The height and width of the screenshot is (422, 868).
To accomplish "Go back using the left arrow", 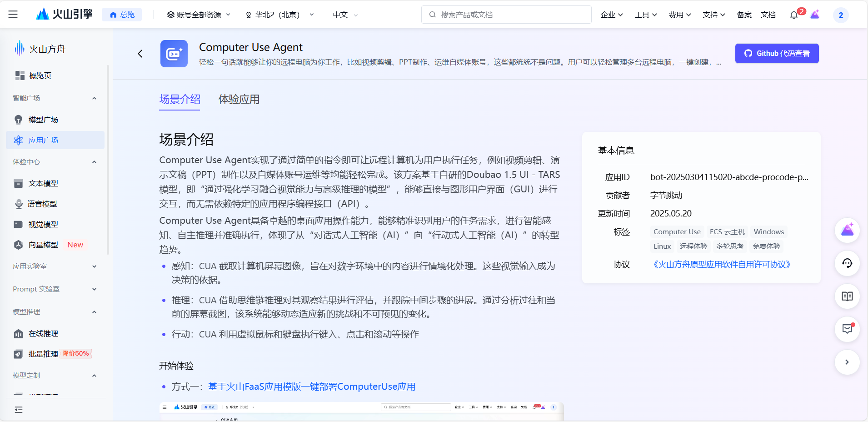I will (140, 54).
